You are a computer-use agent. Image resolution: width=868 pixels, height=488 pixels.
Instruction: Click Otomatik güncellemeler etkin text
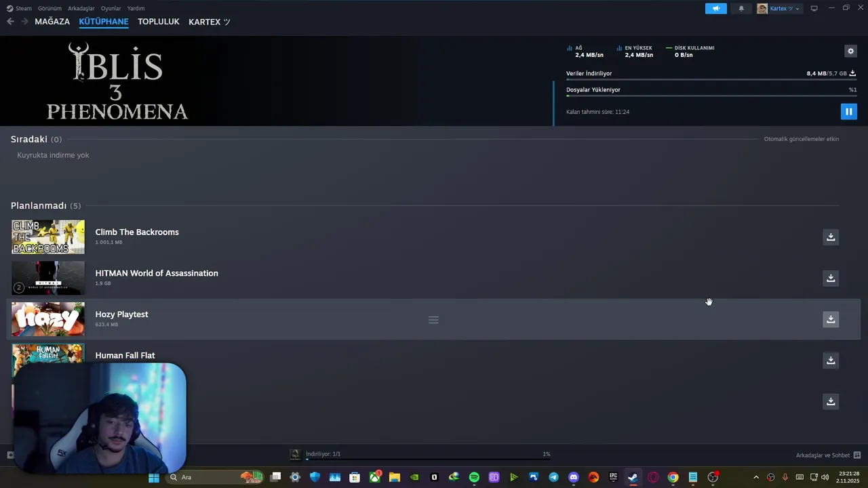tap(802, 139)
